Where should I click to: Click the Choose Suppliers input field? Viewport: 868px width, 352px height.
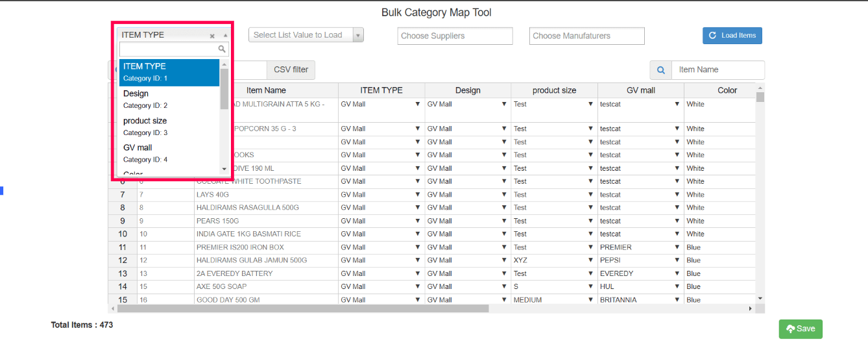455,36
